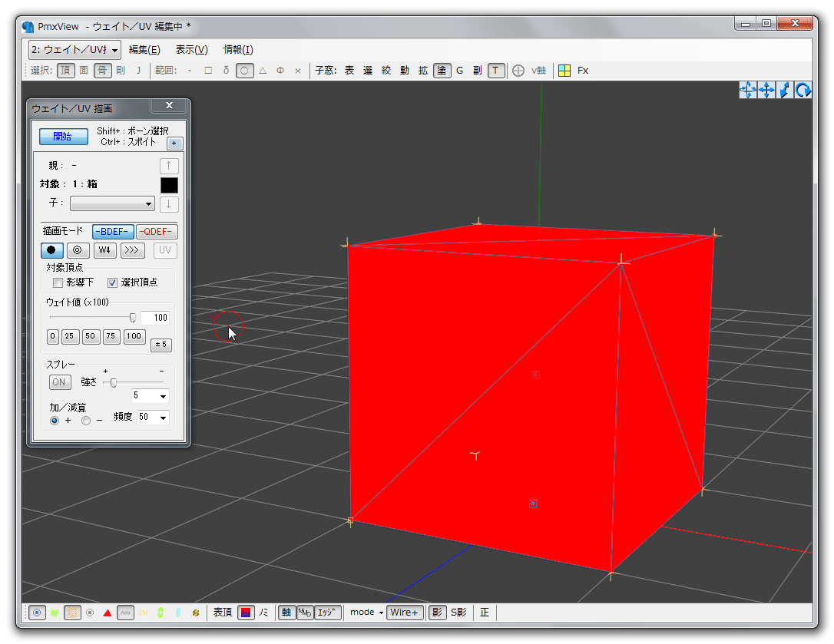Select >>> paint mode
Image resolution: width=834 pixels, height=644 pixels.
pos(132,250)
